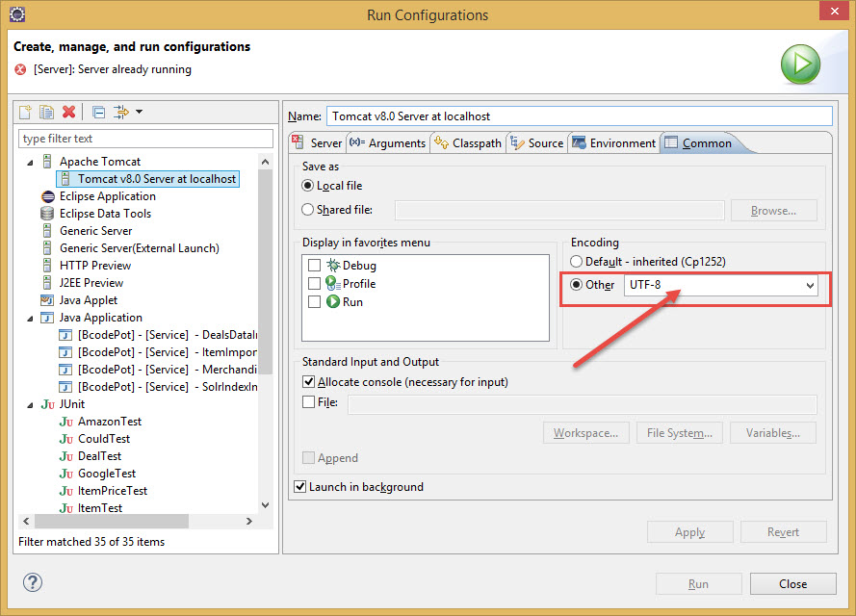
Task: Click the JUnit category icon
Action: point(48,404)
